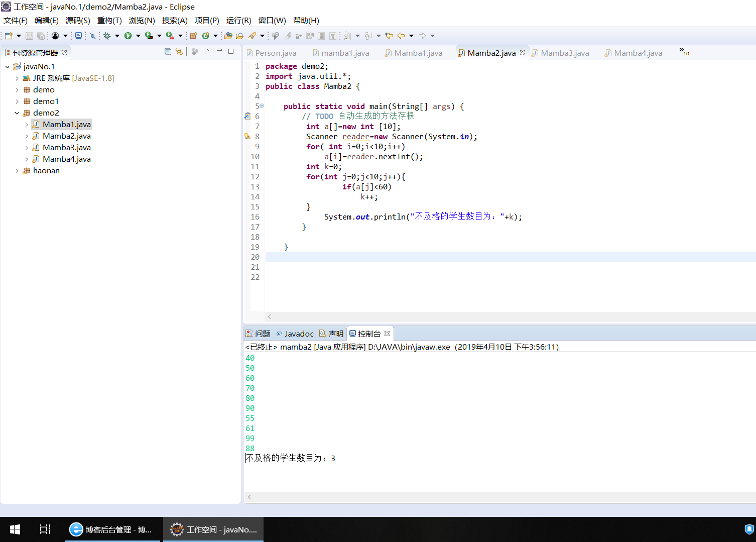
Task: Click the Next Annotation arrow icon
Action: coord(347,36)
